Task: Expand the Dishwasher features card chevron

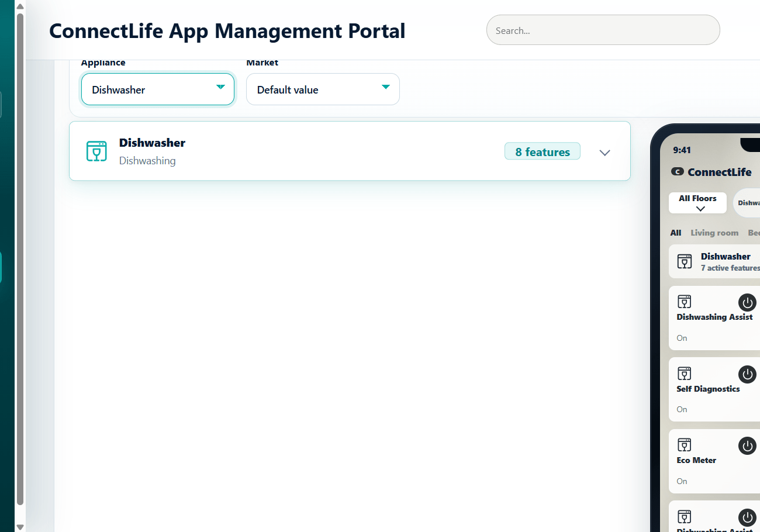Action: 605,153
